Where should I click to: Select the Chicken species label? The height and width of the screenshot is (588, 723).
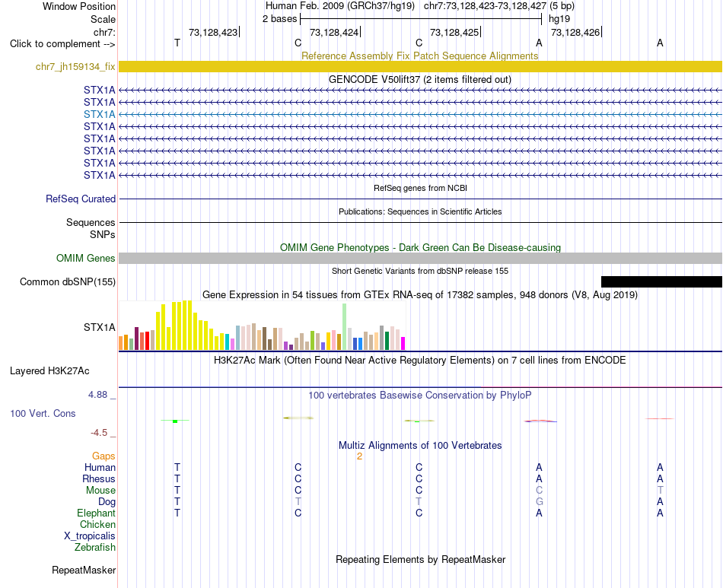pyautogui.click(x=97, y=524)
